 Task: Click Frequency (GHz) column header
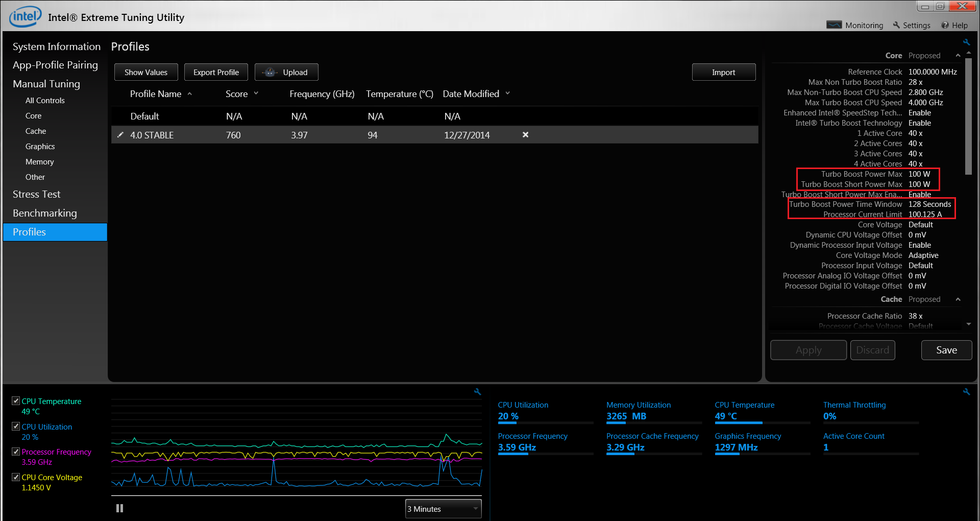click(322, 94)
